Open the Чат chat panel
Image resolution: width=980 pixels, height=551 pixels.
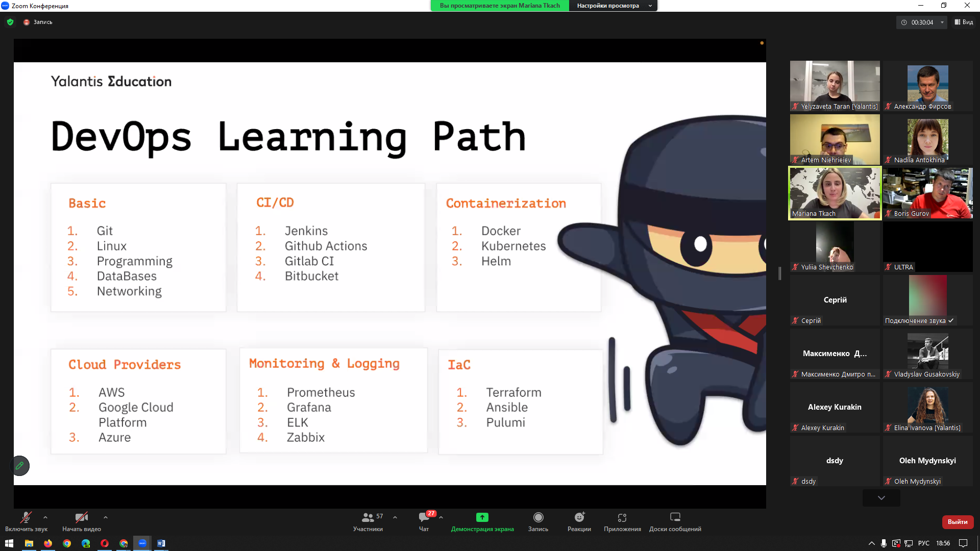pos(424,522)
